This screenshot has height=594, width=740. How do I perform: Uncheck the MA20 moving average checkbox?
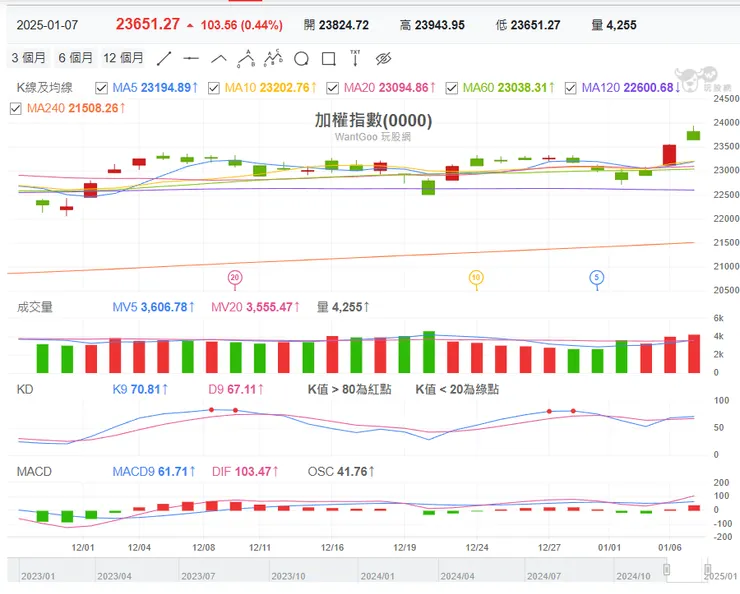(x=333, y=88)
